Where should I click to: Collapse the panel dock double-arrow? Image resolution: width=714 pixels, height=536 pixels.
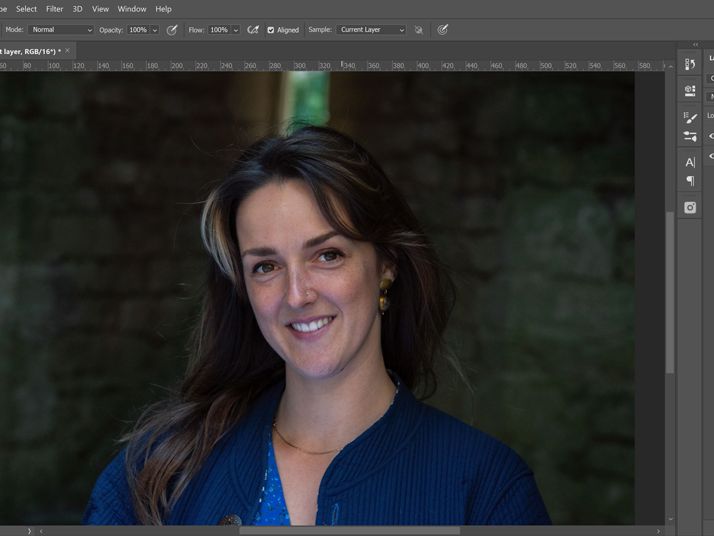tap(695, 45)
